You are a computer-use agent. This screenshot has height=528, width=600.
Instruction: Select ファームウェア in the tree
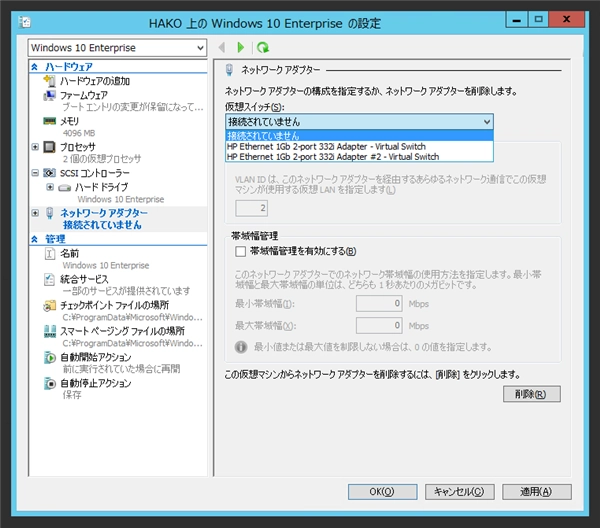[x=84, y=95]
